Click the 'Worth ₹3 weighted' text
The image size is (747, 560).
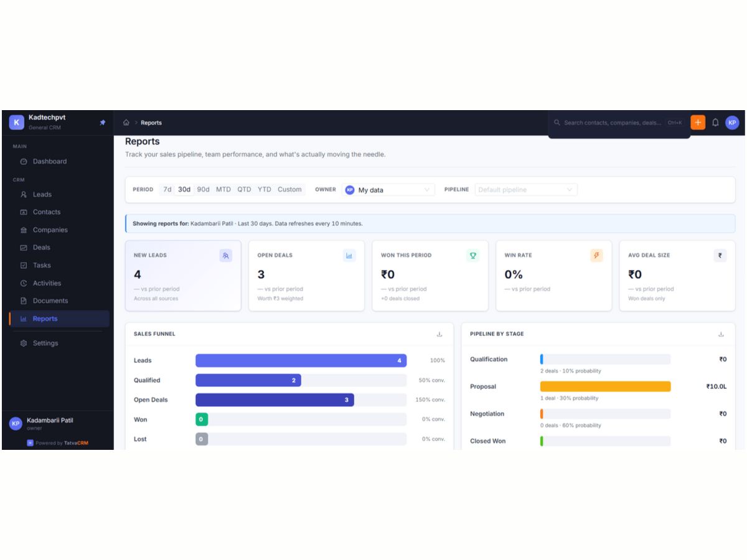tap(280, 299)
